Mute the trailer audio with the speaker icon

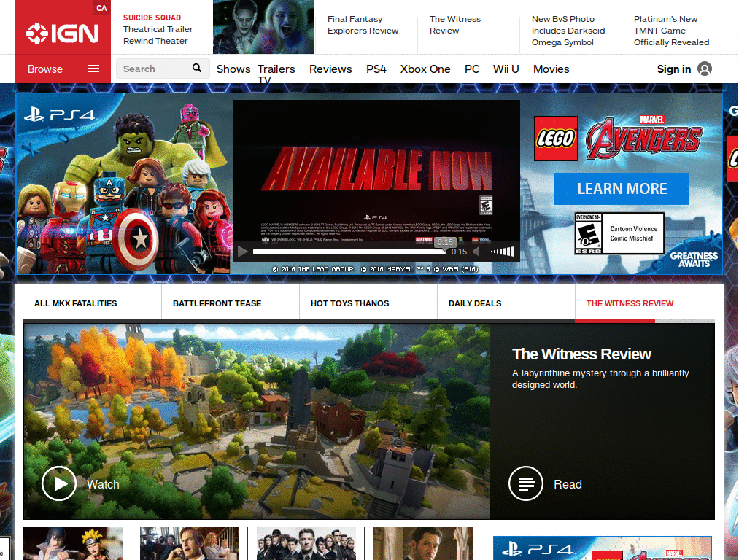click(x=477, y=251)
